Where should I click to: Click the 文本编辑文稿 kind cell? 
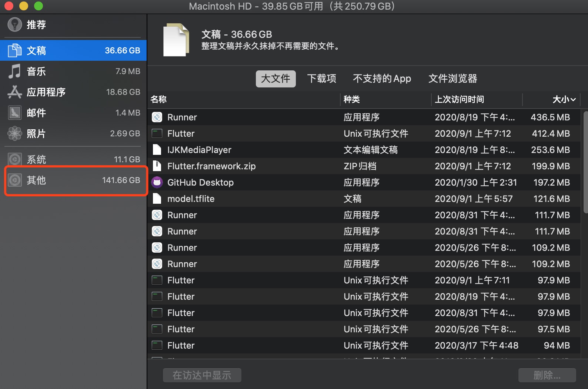click(x=371, y=150)
